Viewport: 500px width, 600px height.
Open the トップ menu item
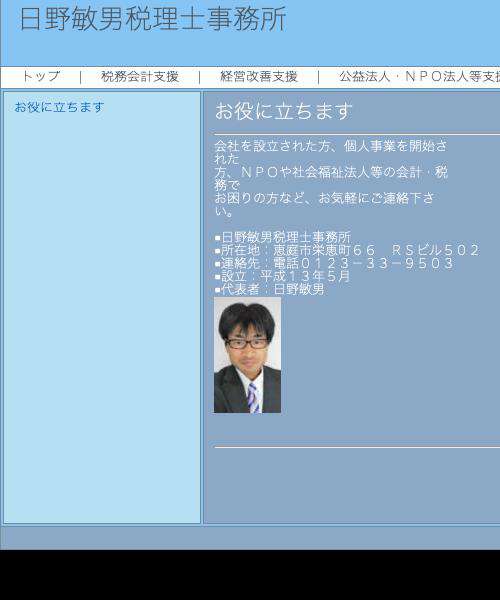pos(41,76)
